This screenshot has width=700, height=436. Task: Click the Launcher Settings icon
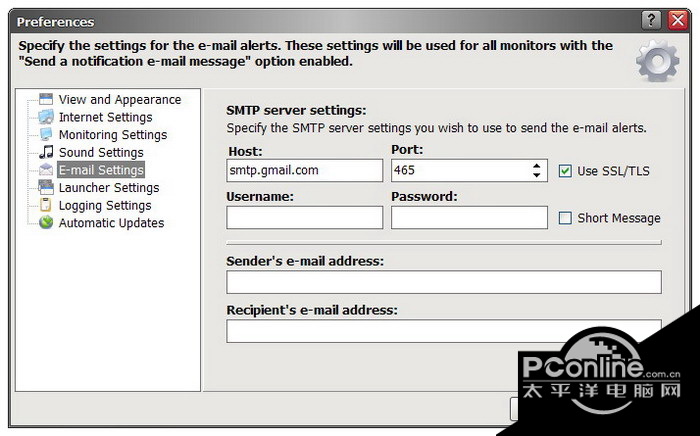click(x=46, y=187)
